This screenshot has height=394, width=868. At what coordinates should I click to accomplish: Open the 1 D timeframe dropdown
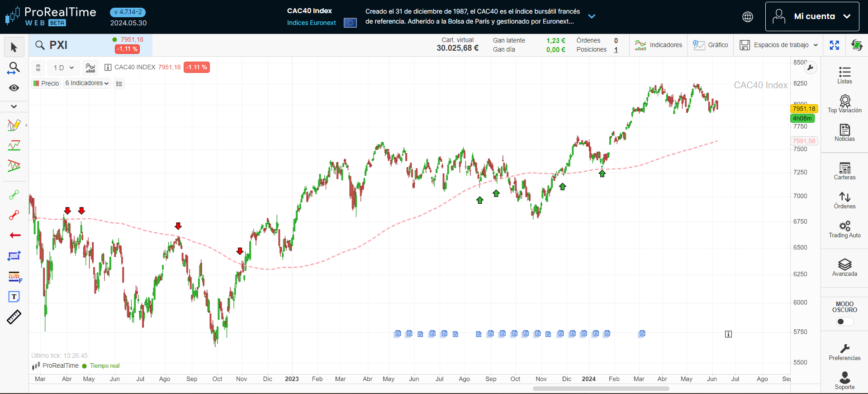coord(63,67)
